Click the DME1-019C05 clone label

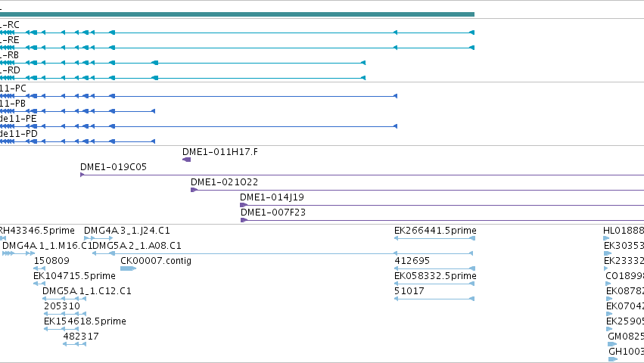[114, 167]
